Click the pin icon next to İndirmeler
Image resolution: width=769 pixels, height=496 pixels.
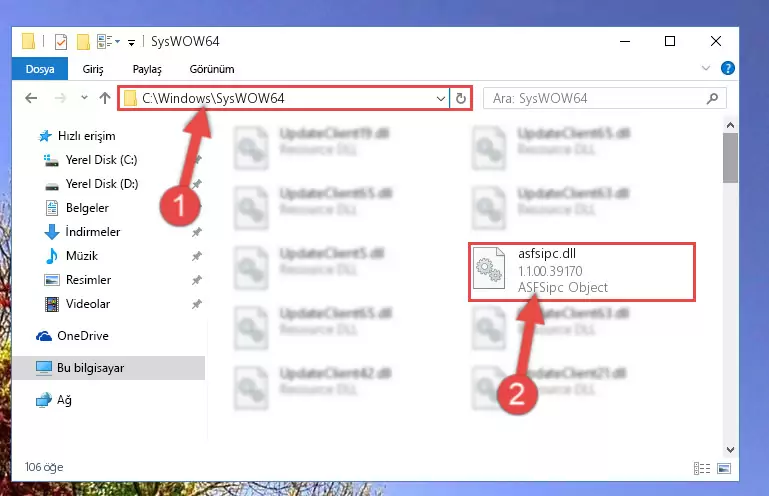coord(197,232)
